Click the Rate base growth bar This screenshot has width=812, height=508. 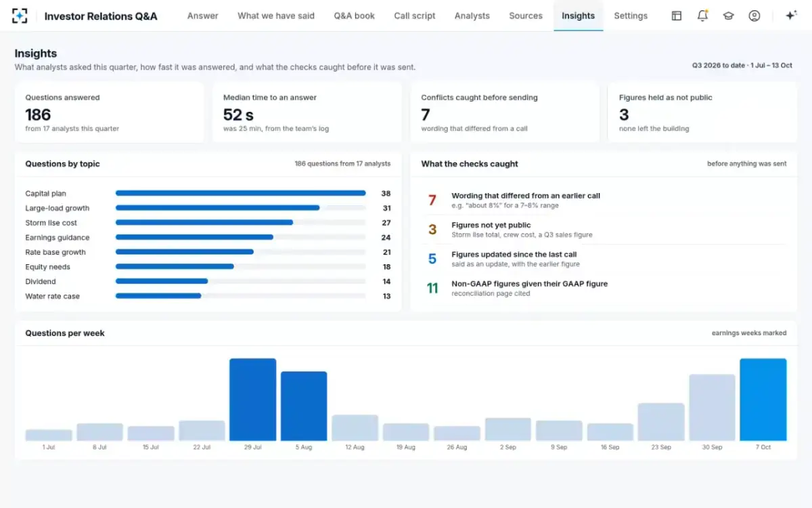pos(241,252)
